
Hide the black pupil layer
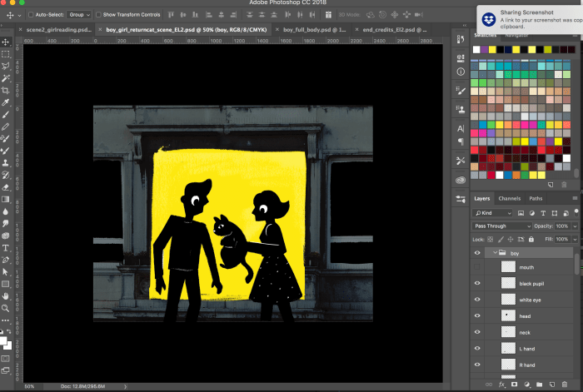(x=477, y=283)
